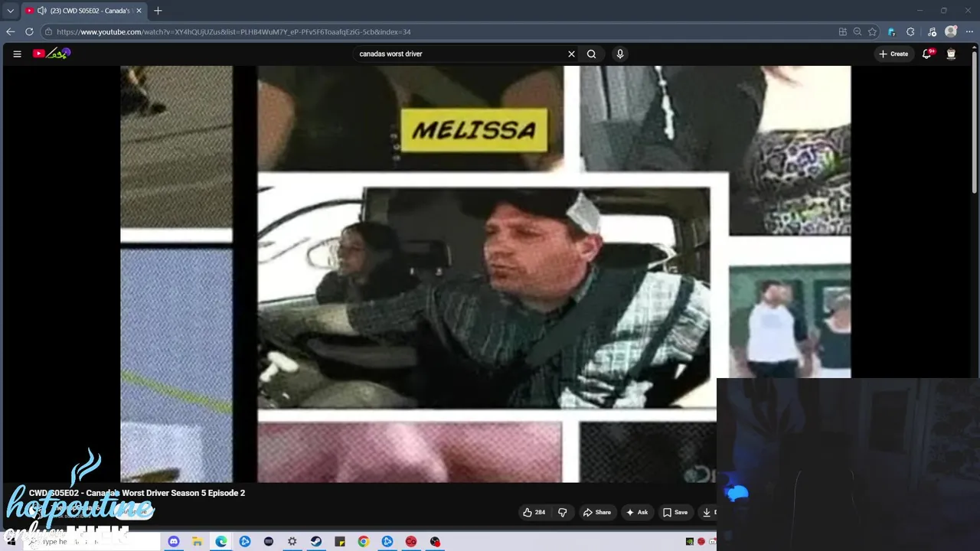The image size is (980, 551).
Task: Close the CWD S05E02 browser tab
Action: (139, 11)
